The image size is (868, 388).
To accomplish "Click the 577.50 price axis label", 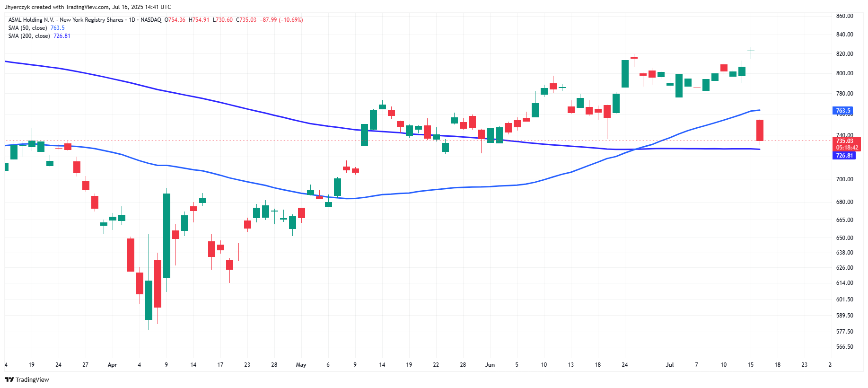I will (x=844, y=332).
